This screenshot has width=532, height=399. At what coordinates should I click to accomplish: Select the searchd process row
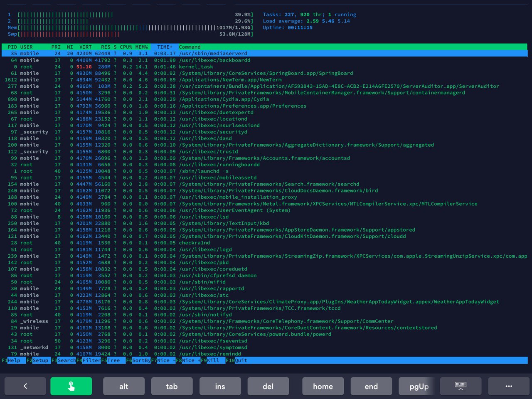(x=264, y=184)
